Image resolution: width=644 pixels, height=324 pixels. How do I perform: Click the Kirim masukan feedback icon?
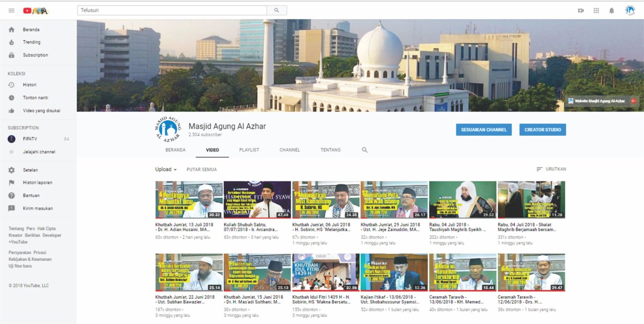pos(11,208)
